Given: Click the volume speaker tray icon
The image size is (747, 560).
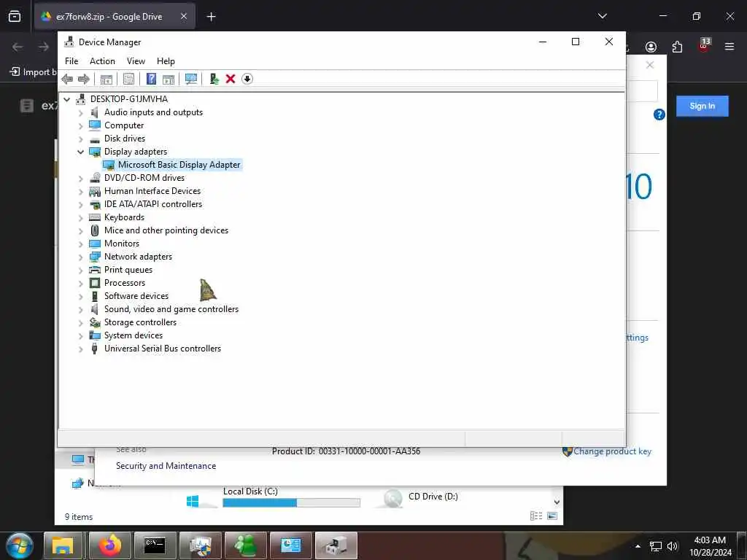Looking at the screenshot, I should point(672,546).
